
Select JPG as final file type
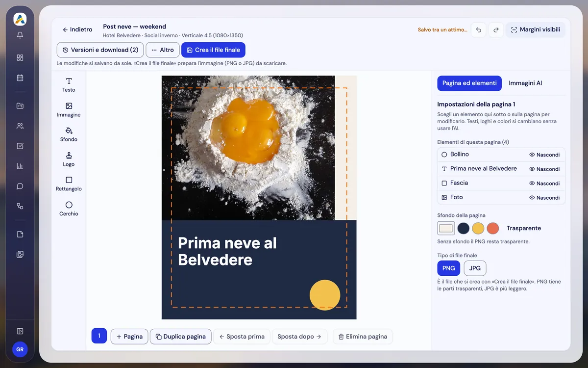point(475,268)
